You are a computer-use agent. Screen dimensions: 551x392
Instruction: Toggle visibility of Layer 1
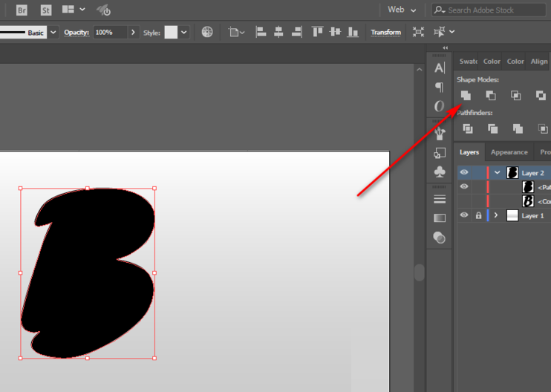click(x=464, y=215)
